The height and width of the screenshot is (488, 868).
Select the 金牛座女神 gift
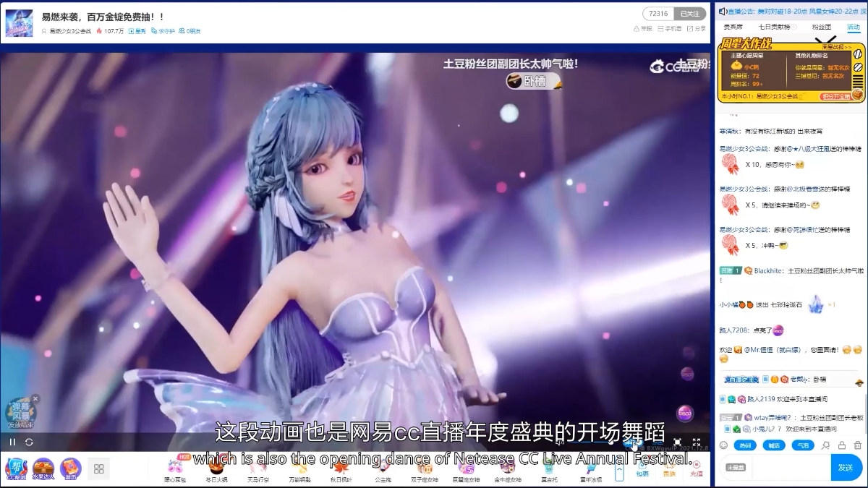(x=508, y=469)
